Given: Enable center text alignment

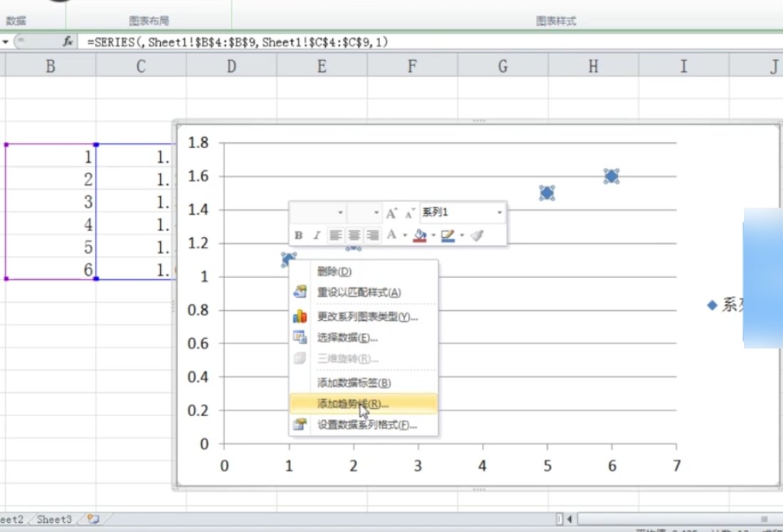Looking at the screenshot, I should 353,235.
